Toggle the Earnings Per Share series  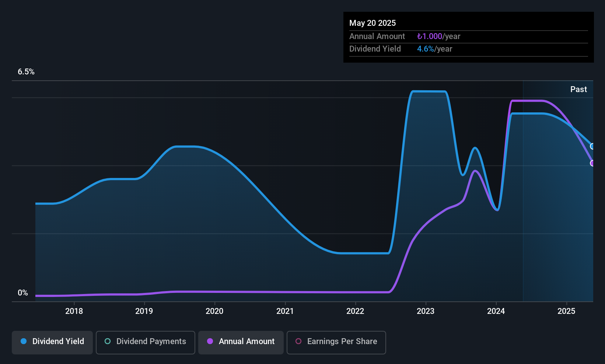[336, 342]
